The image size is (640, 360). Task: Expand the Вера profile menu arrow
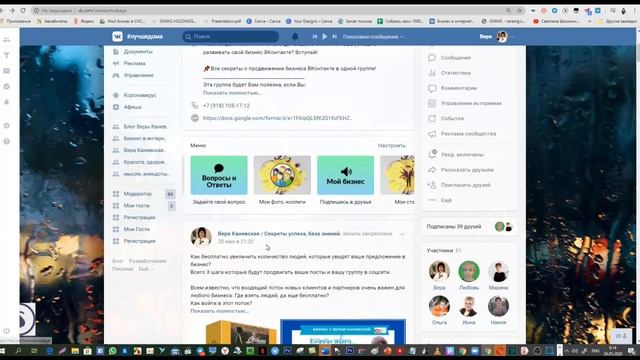click(513, 37)
